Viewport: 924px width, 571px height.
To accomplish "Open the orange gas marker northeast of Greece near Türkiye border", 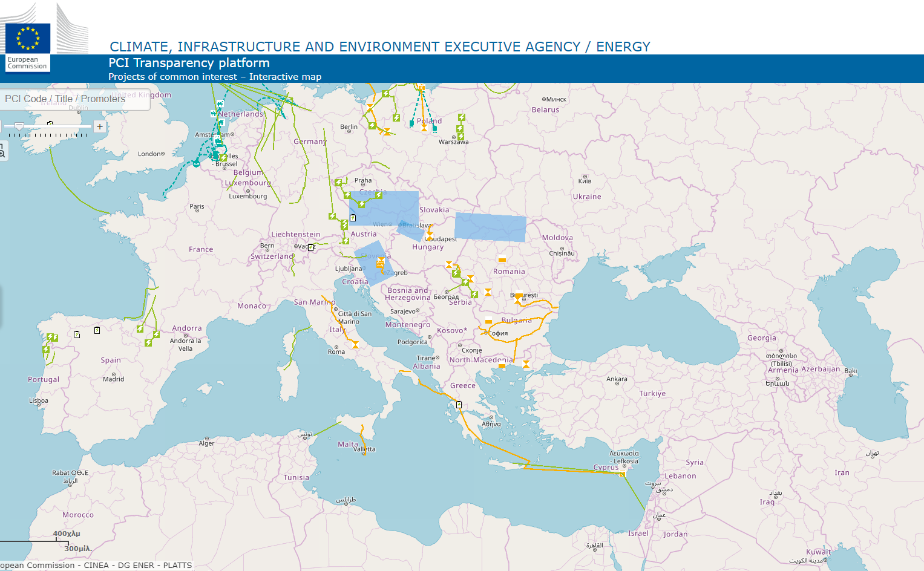I will (x=526, y=364).
